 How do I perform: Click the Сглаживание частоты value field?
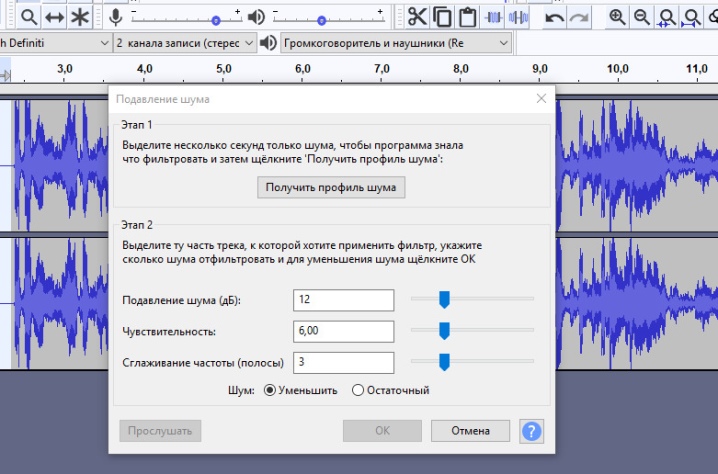(x=343, y=362)
